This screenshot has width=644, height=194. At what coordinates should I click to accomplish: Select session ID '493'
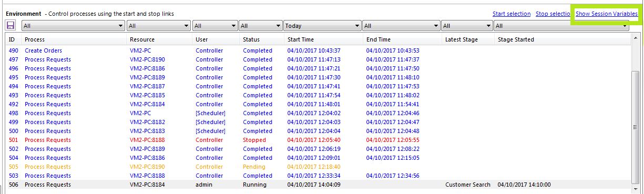click(x=14, y=95)
